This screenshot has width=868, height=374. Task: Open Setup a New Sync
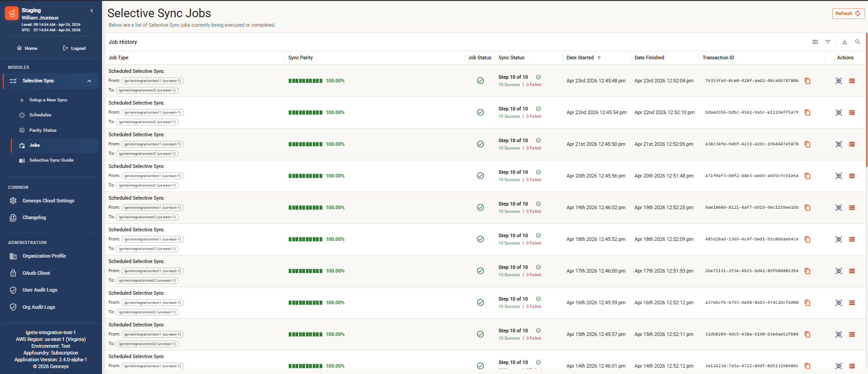click(x=48, y=100)
